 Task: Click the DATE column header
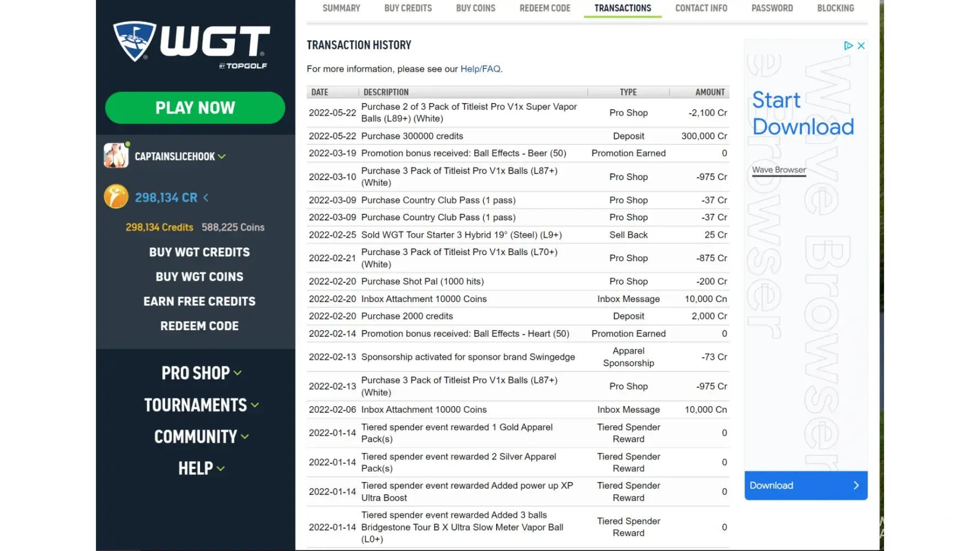[x=320, y=92]
